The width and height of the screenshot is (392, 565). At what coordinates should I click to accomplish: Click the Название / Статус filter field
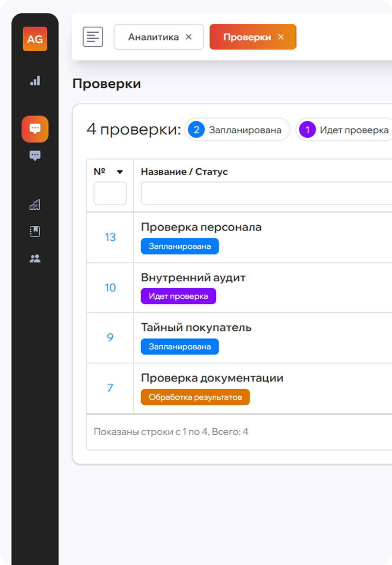pyautogui.click(x=266, y=193)
